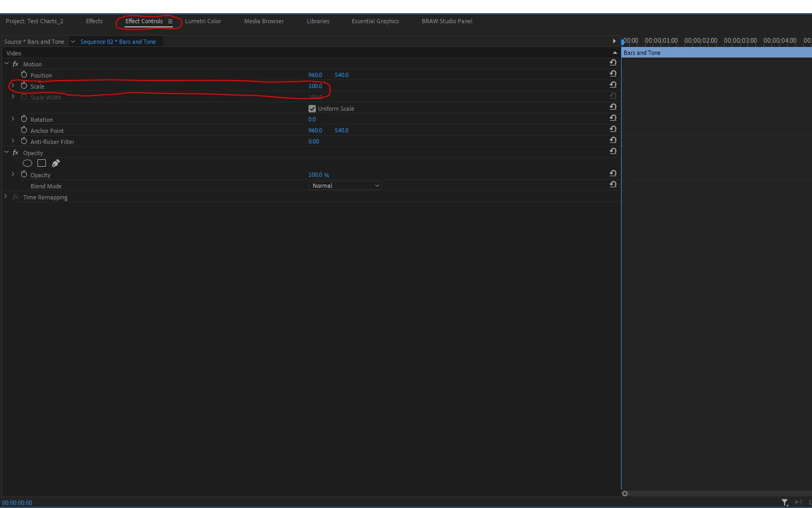Open the Lumetri Color tab
This screenshot has width=812, height=508.
[203, 21]
